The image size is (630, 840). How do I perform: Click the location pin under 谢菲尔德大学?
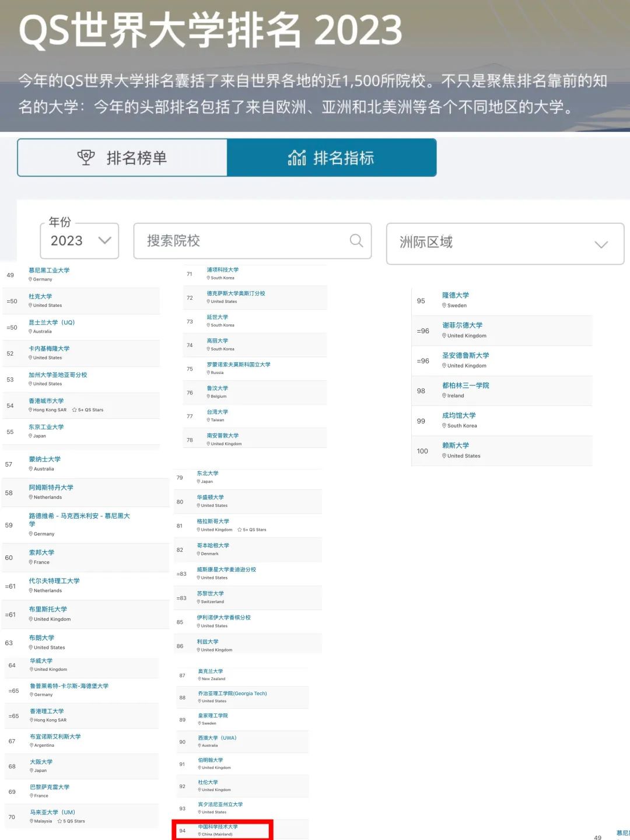[x=444, y=336]
